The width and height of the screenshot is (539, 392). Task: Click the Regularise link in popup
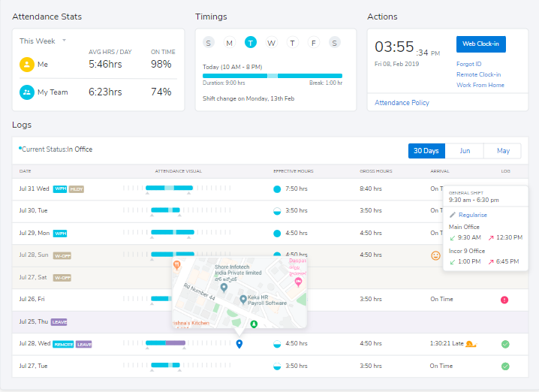473,215
